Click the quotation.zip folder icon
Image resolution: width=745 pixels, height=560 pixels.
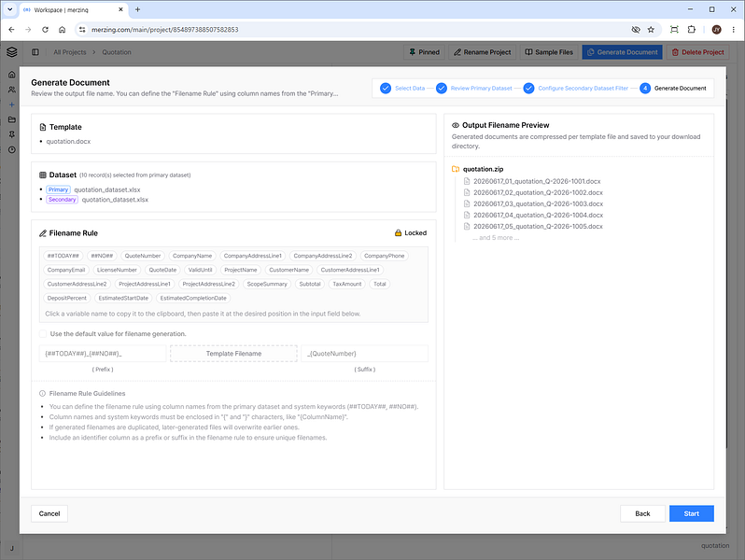tap(456, 169)
